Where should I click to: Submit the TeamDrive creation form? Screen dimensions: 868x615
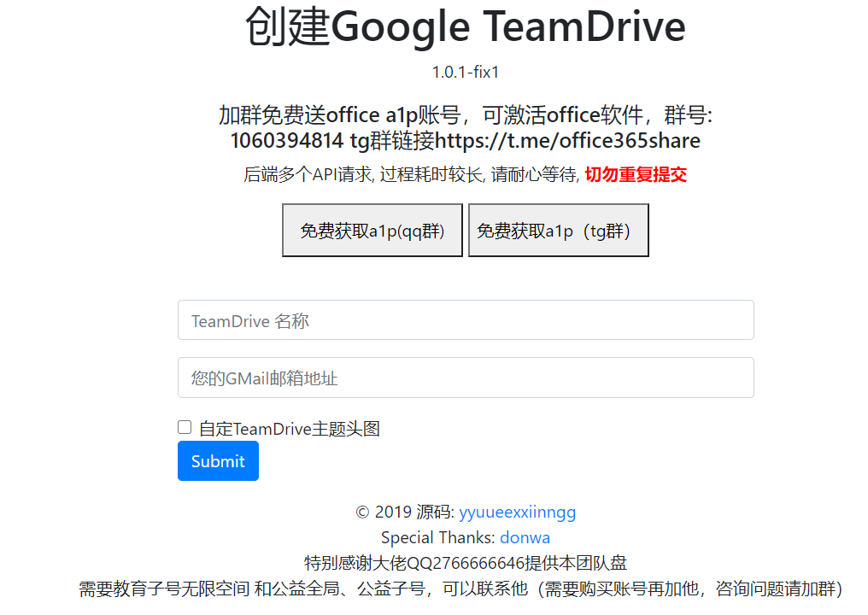218,461
